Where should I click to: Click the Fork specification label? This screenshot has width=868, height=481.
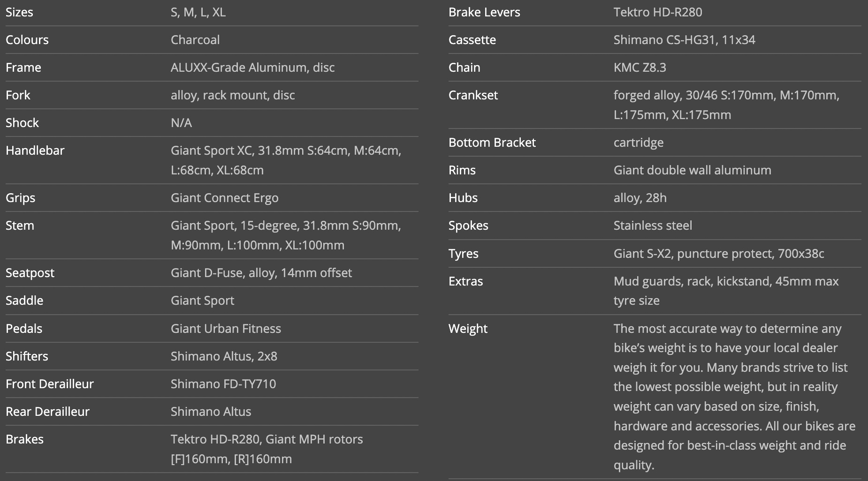[x=18, y=95]
